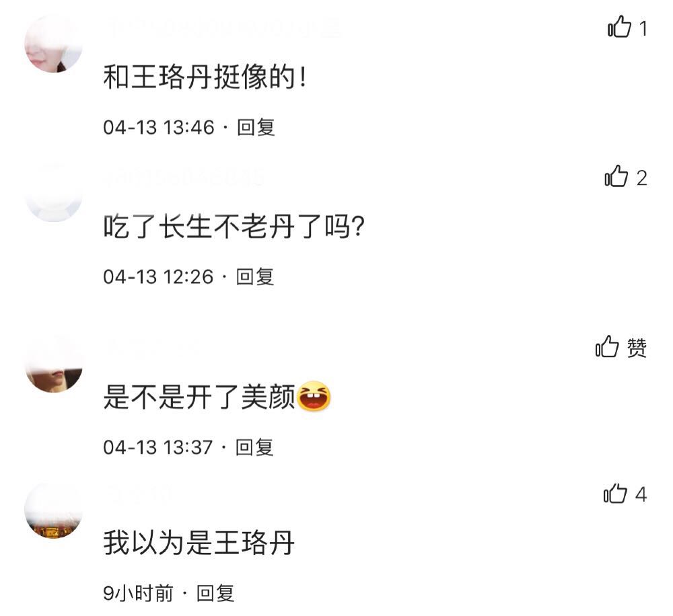Open avatar of first commenter
The height and width of the screenshot is (616, 673).
(x=53, y=44)
